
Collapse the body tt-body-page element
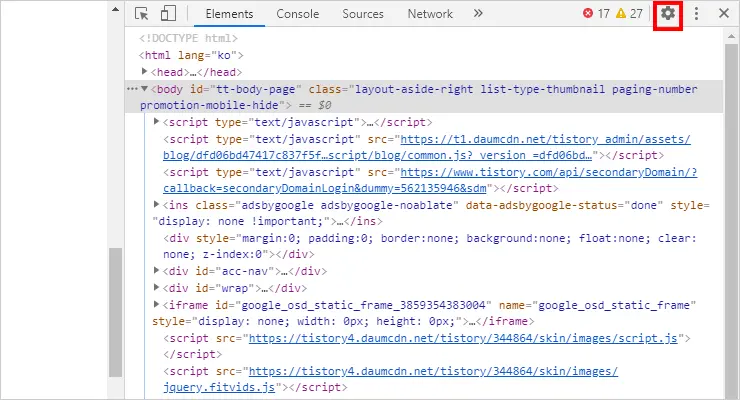pos(147,89)
